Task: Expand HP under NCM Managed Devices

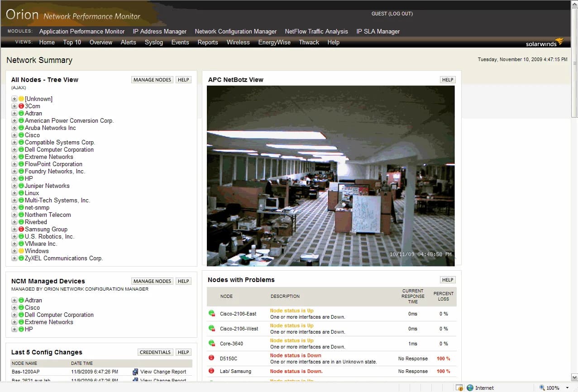Action: tap(14, 329)
